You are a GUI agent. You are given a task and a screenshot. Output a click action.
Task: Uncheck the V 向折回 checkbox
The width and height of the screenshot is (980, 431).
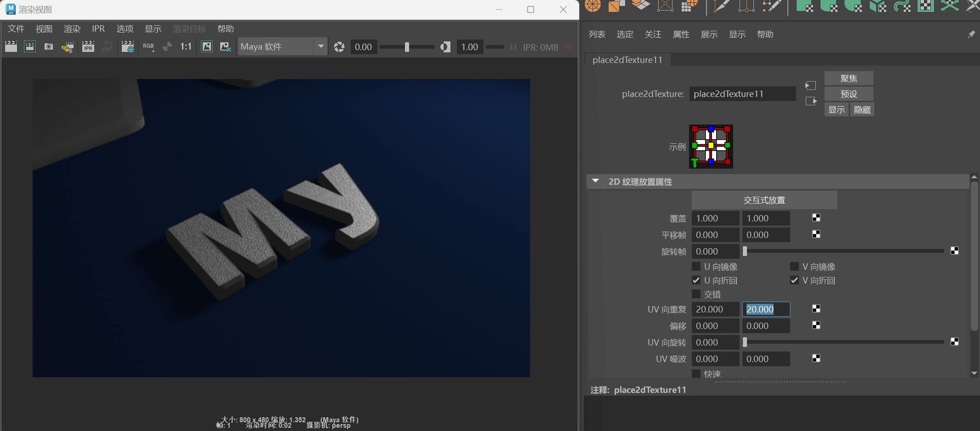(x=794, y=280)
